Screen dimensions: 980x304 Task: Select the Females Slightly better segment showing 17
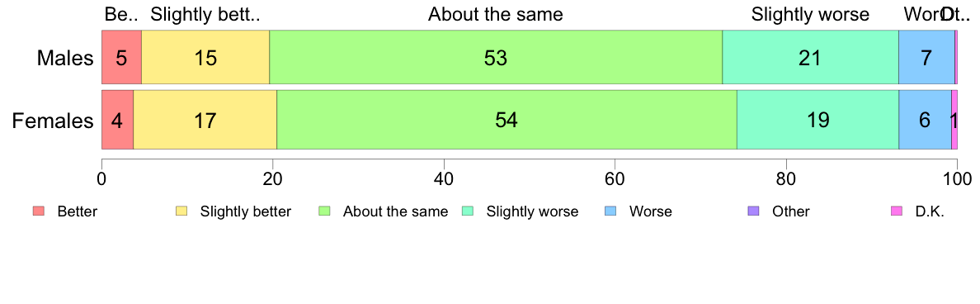pyautogui.click(x=205, y=120)
